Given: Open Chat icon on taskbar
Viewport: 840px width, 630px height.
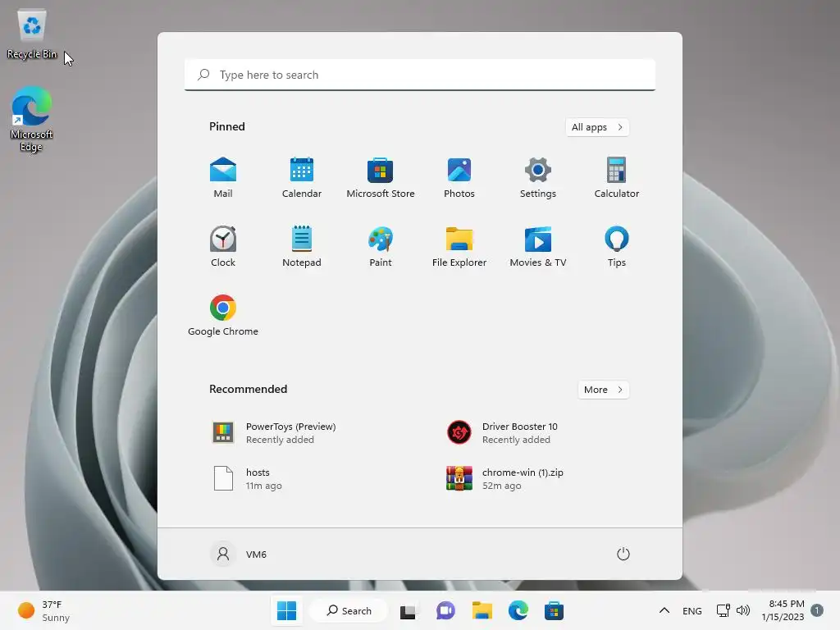Looking at the screenshot, I should 445,610.
